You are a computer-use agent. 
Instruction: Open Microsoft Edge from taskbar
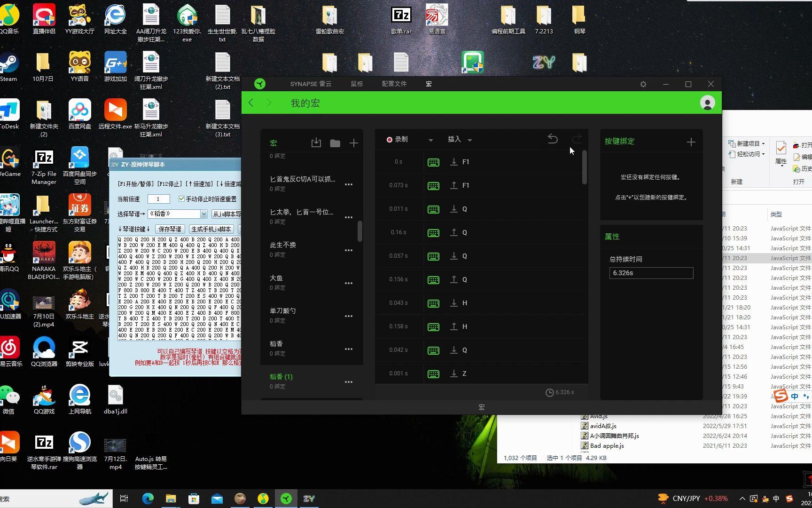(148, 499)
